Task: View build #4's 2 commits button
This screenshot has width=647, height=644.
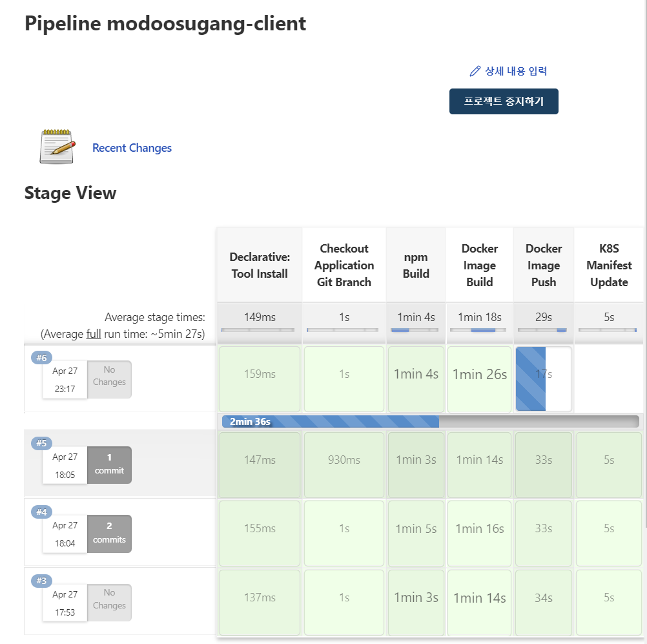Action: tap(109, 534)
